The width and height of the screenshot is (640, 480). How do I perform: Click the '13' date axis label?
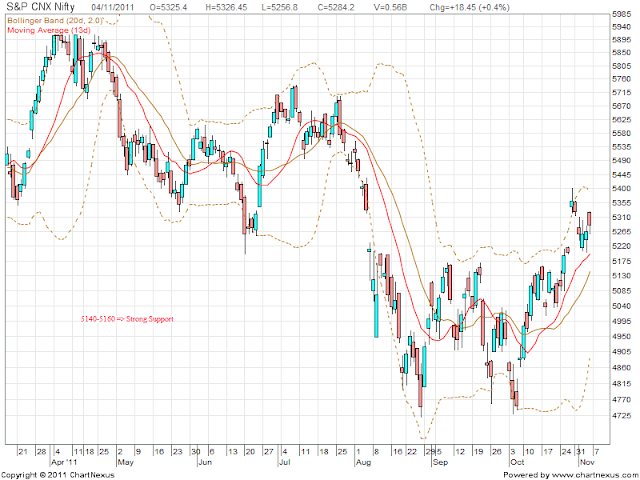(x=233, y=451)
